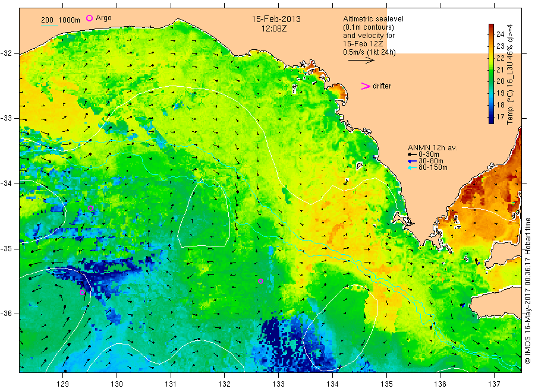Viewport: 535px width, 392px height.
Task: Click the -32 latitude axis label
Action: 6,53
